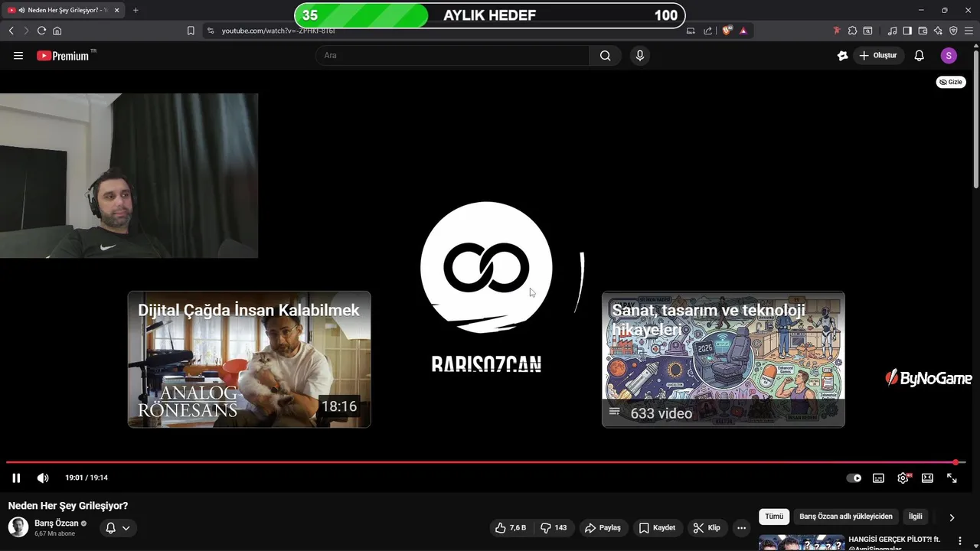Select the Tümü filter chip
The height and width of the screenshot is (551, 980).
[774, 517]
